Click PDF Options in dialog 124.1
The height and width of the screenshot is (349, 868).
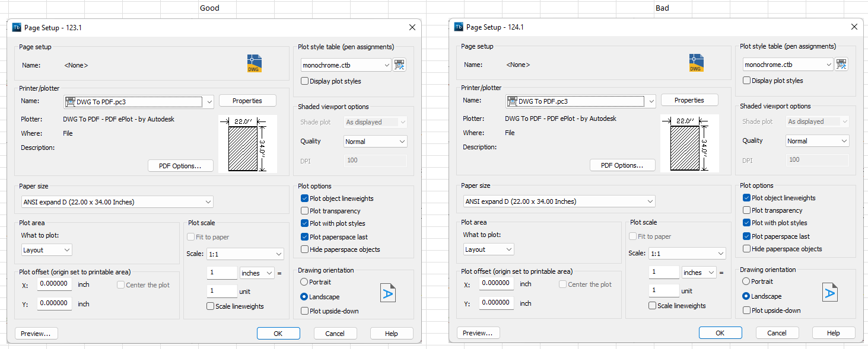622,165
